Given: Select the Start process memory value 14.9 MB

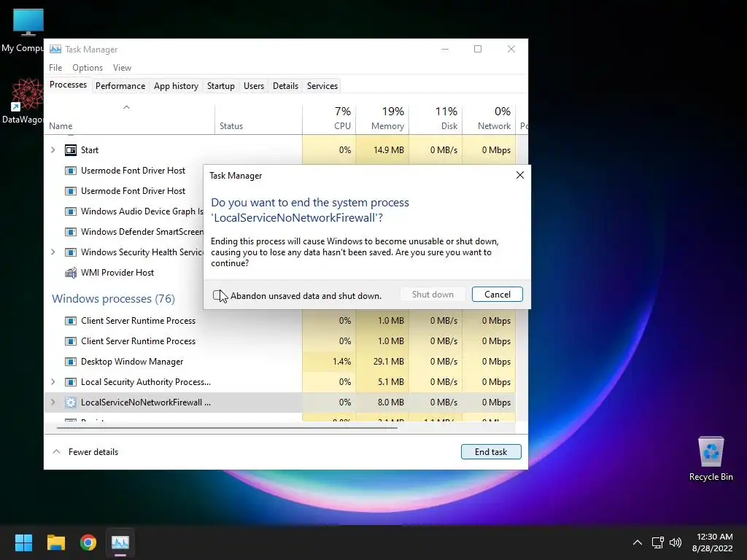Looking at the screenshot, I should click(388, 150).
